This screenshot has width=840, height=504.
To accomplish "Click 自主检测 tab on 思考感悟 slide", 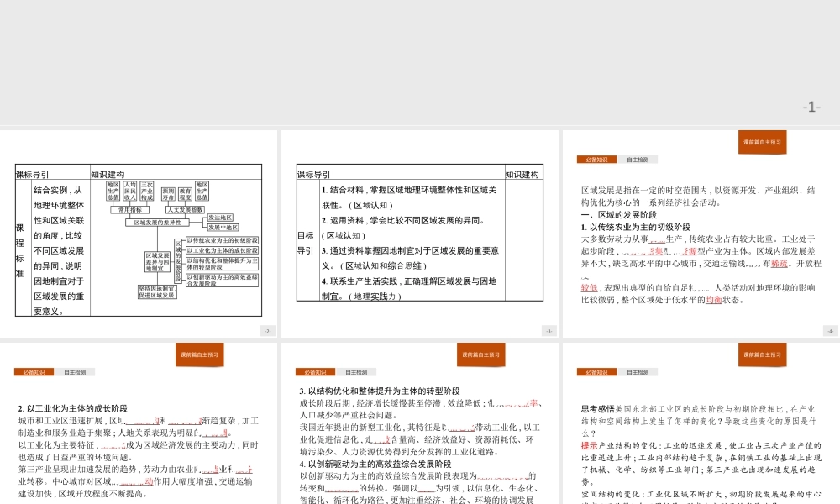I will click(x=638, y=372).
